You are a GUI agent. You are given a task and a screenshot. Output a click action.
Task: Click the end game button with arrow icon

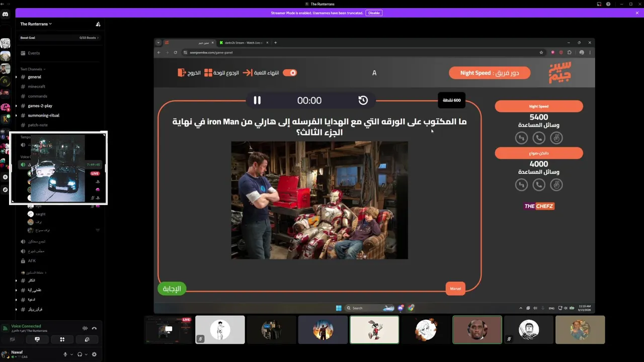coord(261,73)
